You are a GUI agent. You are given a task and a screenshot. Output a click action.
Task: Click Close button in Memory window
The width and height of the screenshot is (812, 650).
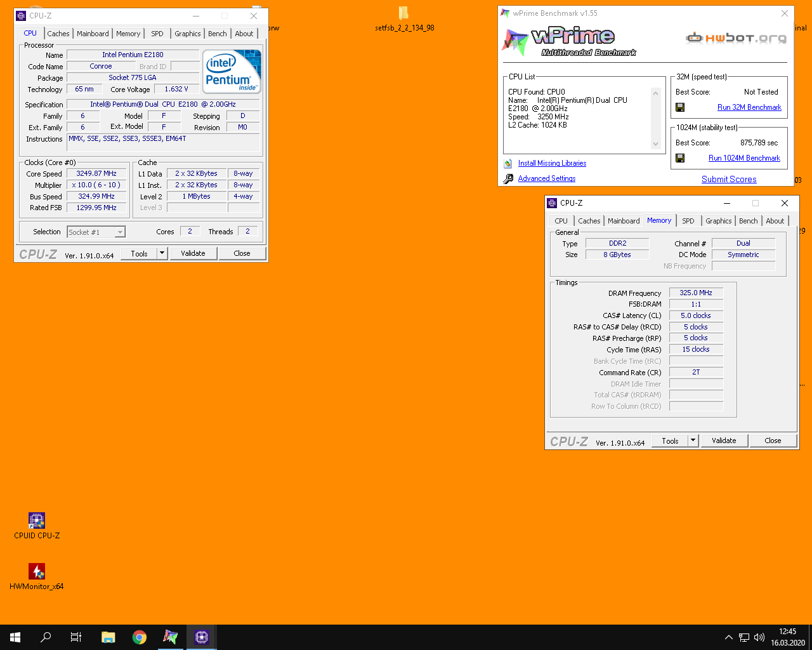click(773, 441)
